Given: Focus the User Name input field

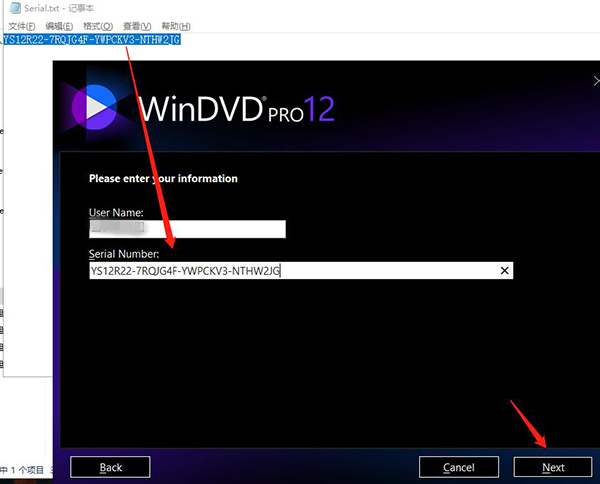Looking at the screenshot, I should click(187, 229).
